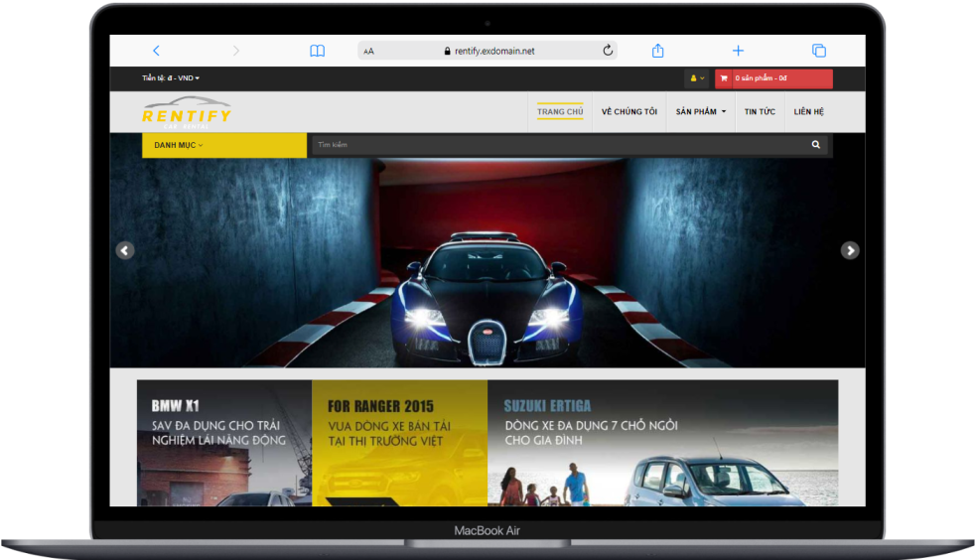Open the LIÊN HỆ menu item
The width and height of the screenshot is (976, 560).
pos(808,112)
